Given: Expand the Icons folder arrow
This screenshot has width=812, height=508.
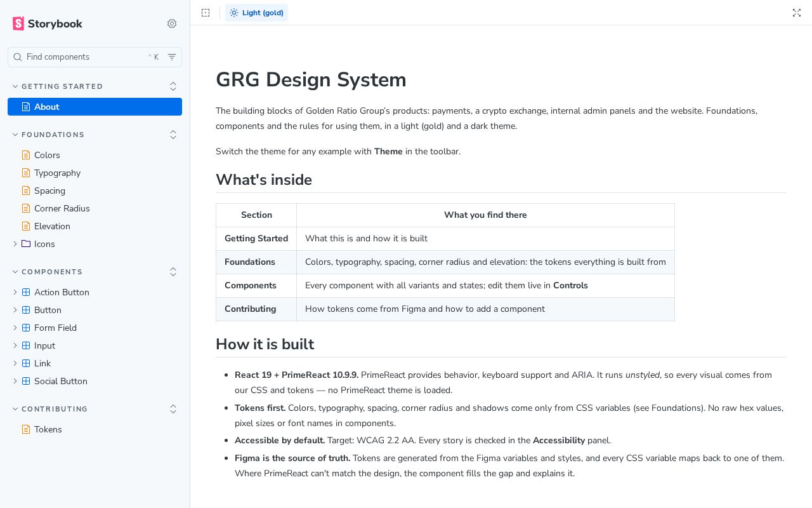Looking at the screenshot, I should click(15, 244).
